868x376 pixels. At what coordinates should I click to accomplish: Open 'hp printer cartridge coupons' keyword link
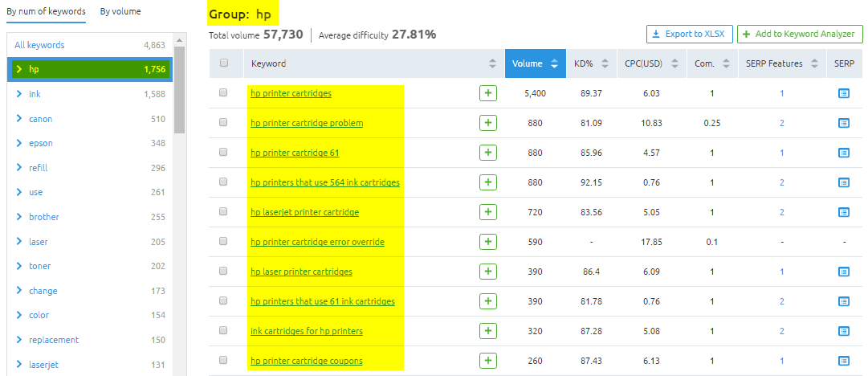click(x=307, y=361)
